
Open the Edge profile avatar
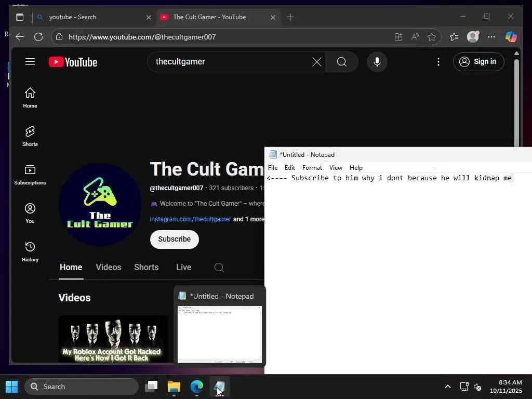point(473,37)
